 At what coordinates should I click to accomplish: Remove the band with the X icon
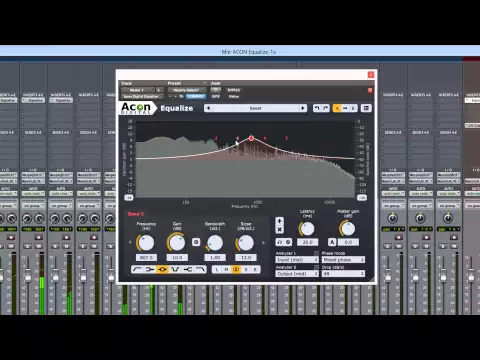279,229
